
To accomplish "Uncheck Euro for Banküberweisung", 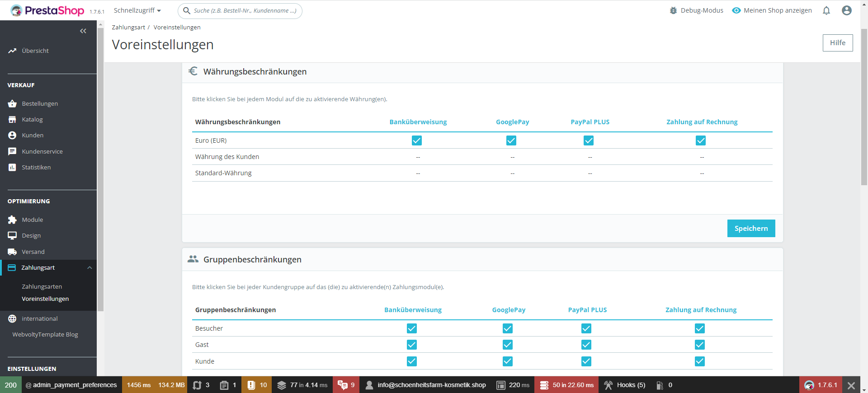I will click(x=417, y=140).
